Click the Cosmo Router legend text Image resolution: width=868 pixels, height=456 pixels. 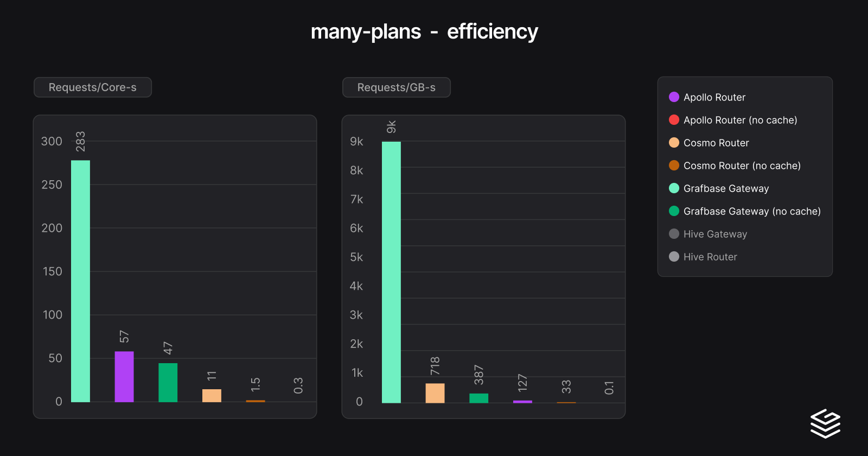[716, 143]
